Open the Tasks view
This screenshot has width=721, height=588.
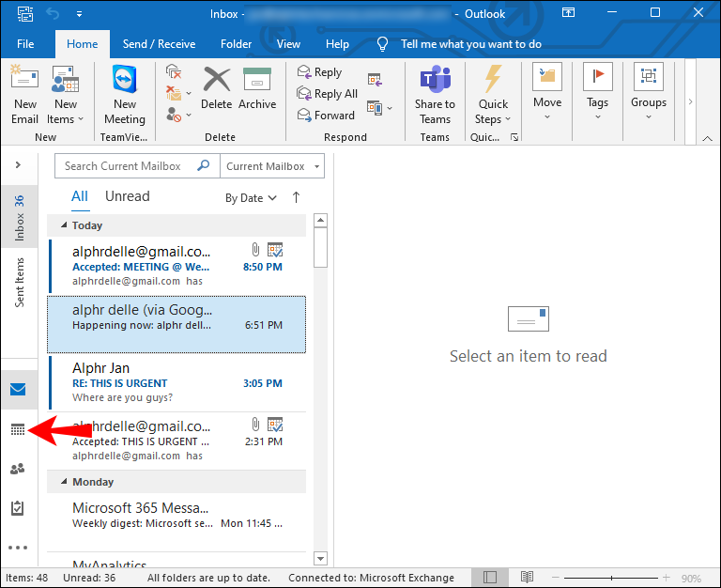(x=18, y=508)
